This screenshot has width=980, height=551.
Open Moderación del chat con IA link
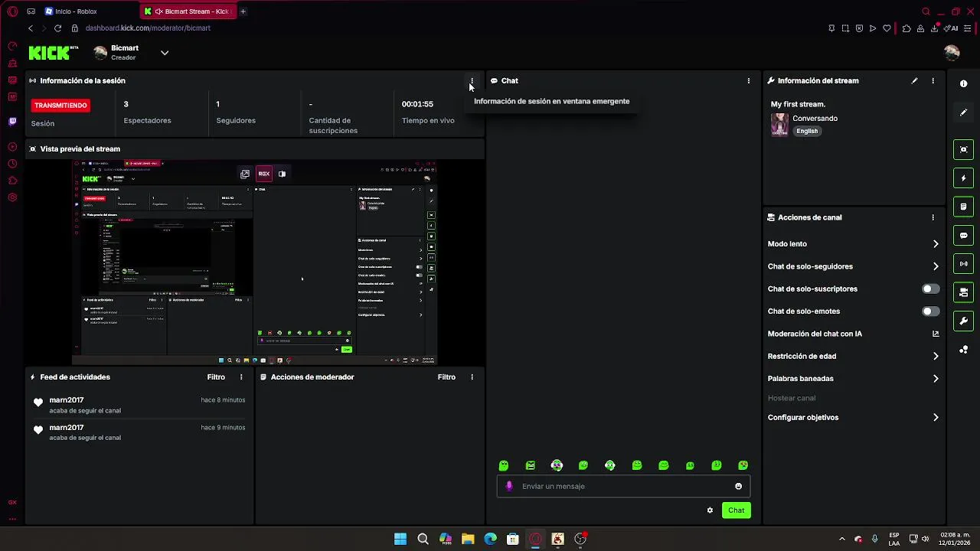click(x=936, y=334)
